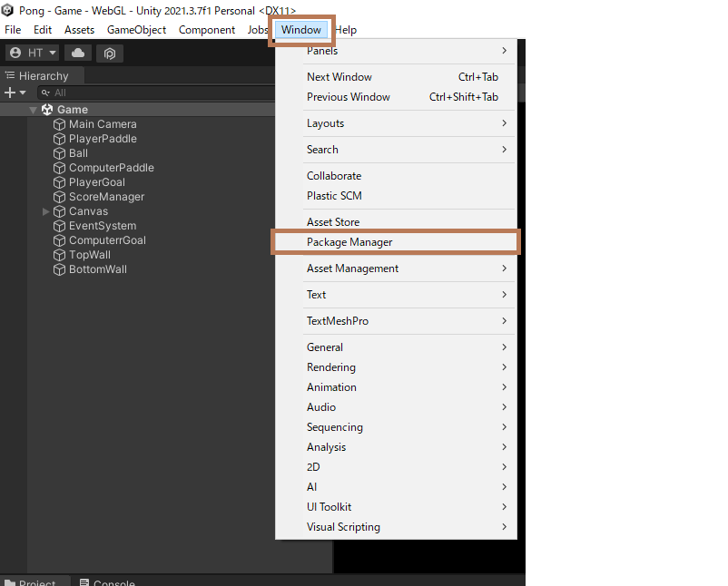Click the cube icon of TopWall

pyautogui.click(x=59, y=255)
